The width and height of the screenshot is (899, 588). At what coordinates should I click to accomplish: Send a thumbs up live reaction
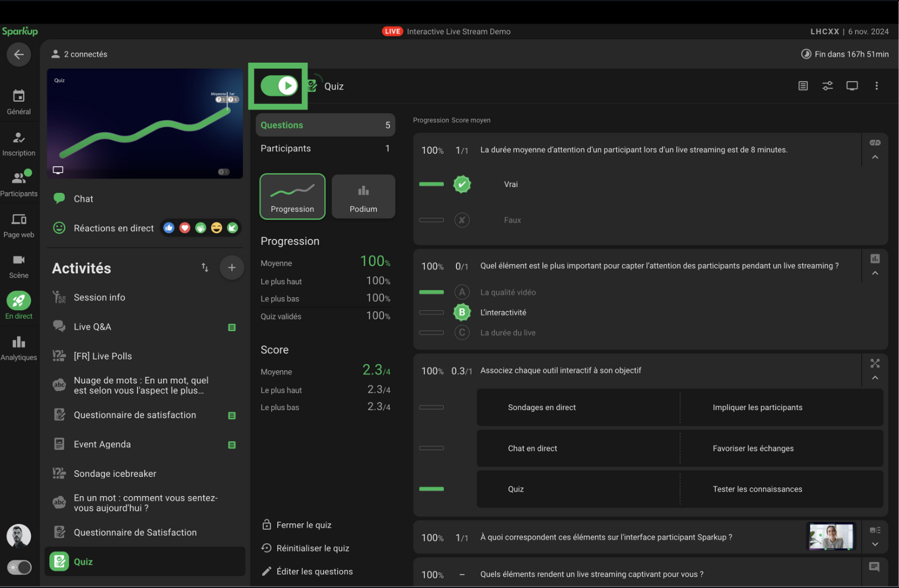[x=168, y=228]
